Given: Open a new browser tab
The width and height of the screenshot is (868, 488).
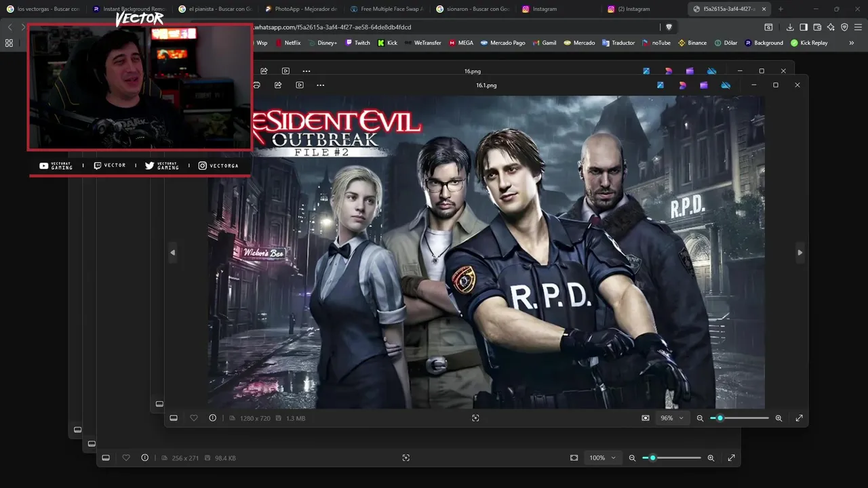Looking at the screenshot, I should [781, 9].
